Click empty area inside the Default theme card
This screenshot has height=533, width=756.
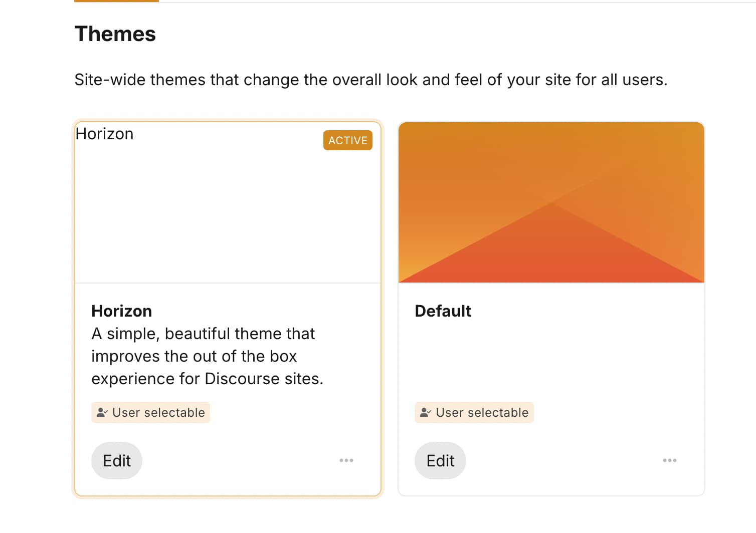click(x=551, y=361)
